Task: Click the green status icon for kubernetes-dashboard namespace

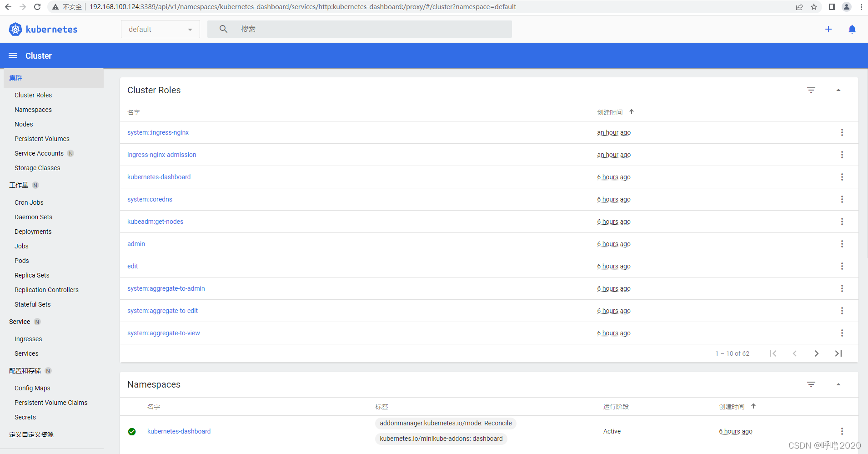Action: (x=132, y=432)
